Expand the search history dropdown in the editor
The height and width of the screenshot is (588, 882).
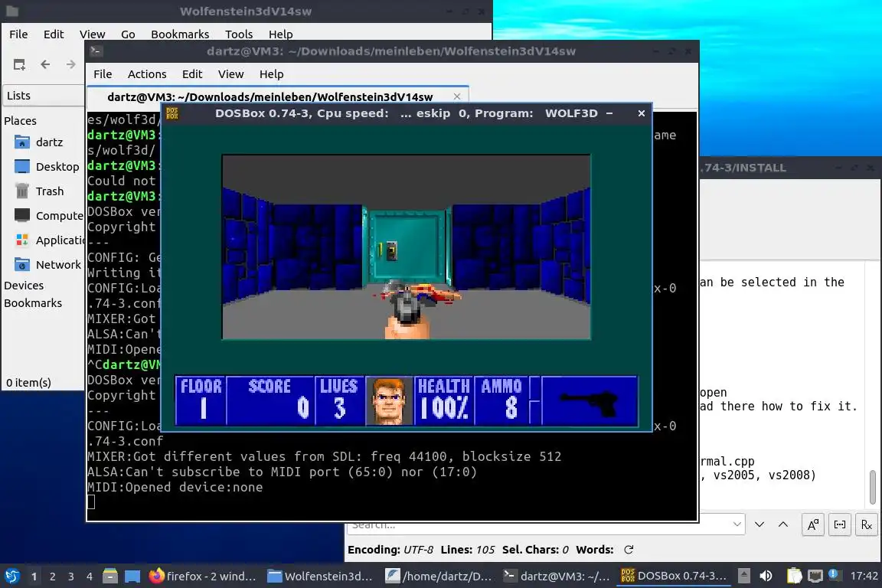pos(737,524)
